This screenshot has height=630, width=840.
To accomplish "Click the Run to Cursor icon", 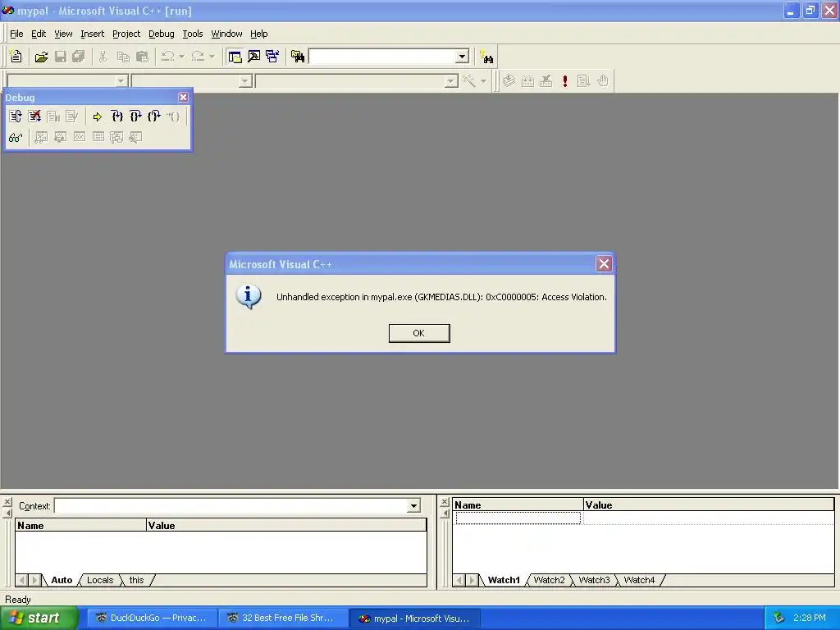I will (x=173, y=116).
